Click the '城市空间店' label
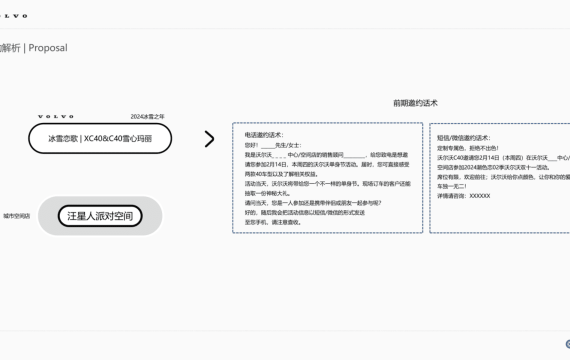Image resolution: width=570 pixels, height=360 pixels. point(17,216)
